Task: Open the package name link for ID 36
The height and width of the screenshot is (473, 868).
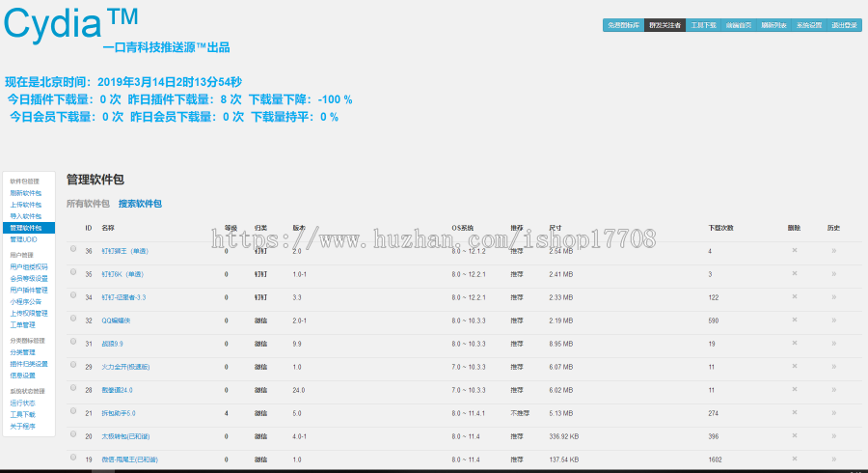Action: tap(124, 251)
